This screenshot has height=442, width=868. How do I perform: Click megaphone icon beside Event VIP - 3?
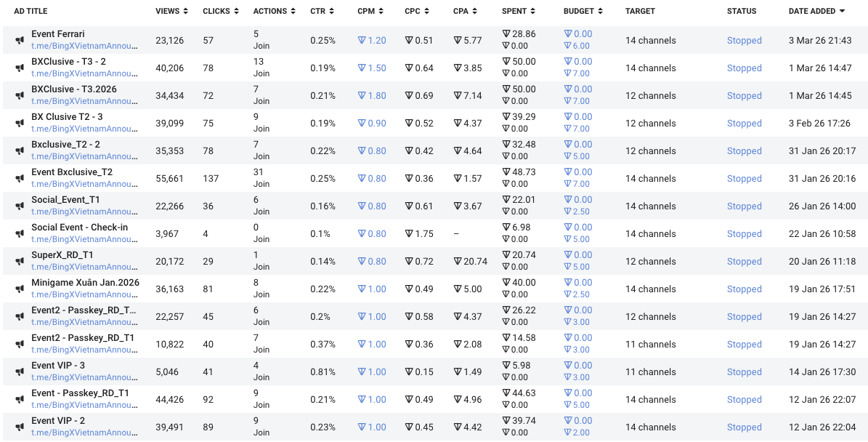pos(20,371)
